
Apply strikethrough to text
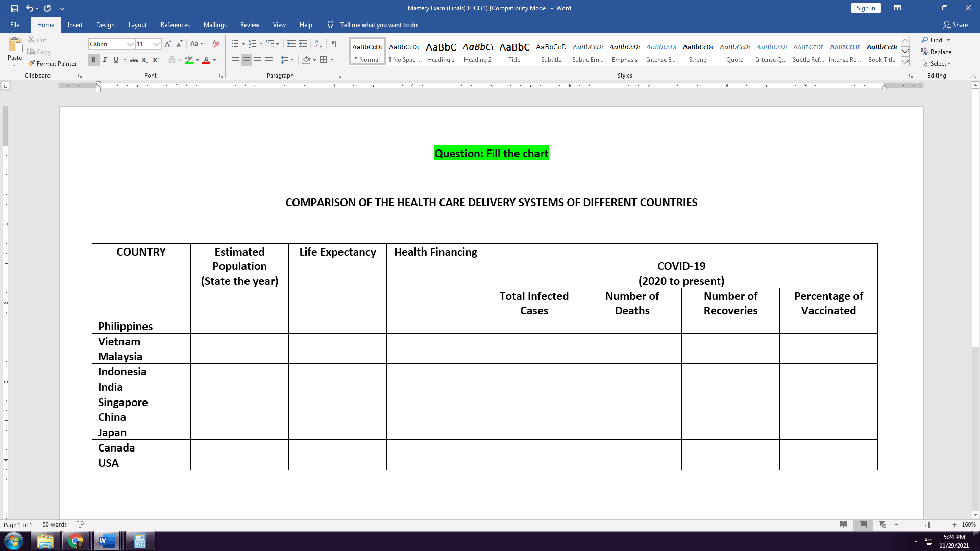pos(133,60)
